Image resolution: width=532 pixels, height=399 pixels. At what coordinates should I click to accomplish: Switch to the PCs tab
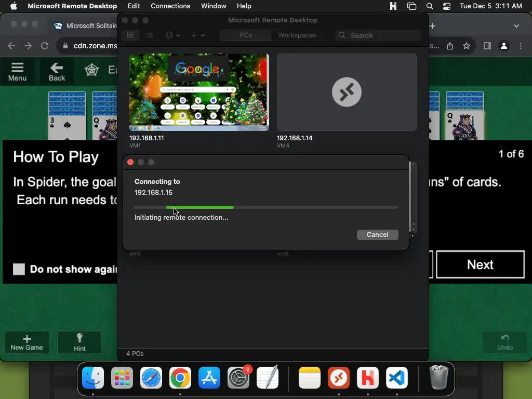[246, 35]
